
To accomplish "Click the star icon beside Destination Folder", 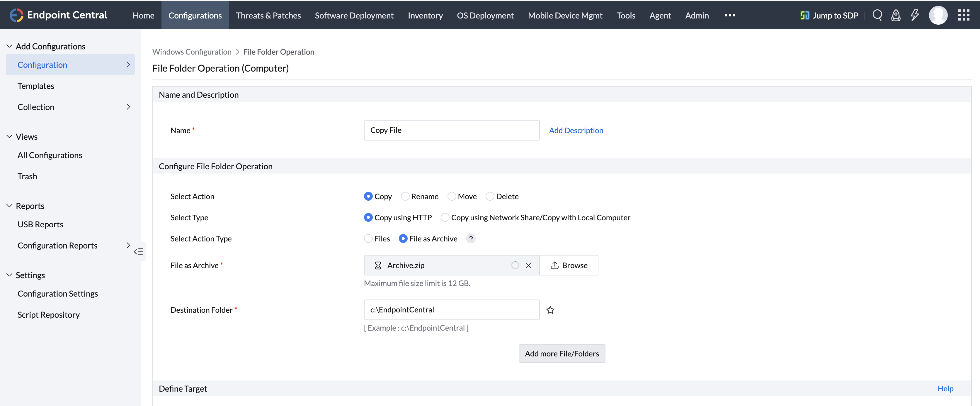I will (550, 310).
